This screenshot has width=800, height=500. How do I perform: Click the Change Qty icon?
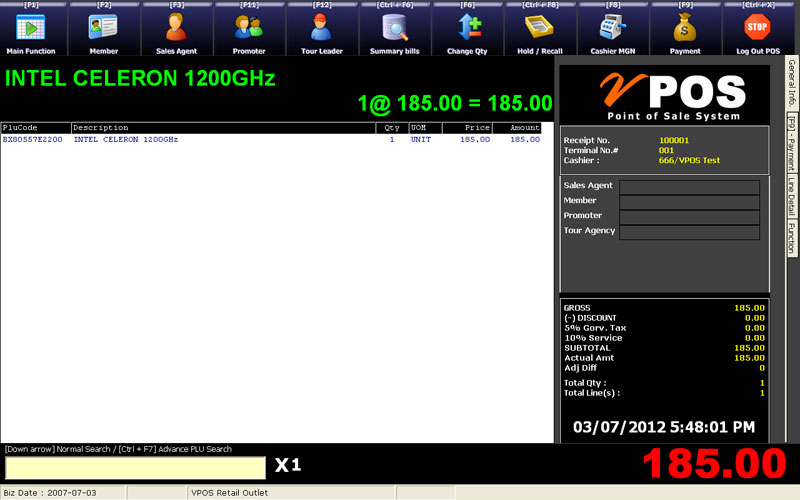[467, 29]
